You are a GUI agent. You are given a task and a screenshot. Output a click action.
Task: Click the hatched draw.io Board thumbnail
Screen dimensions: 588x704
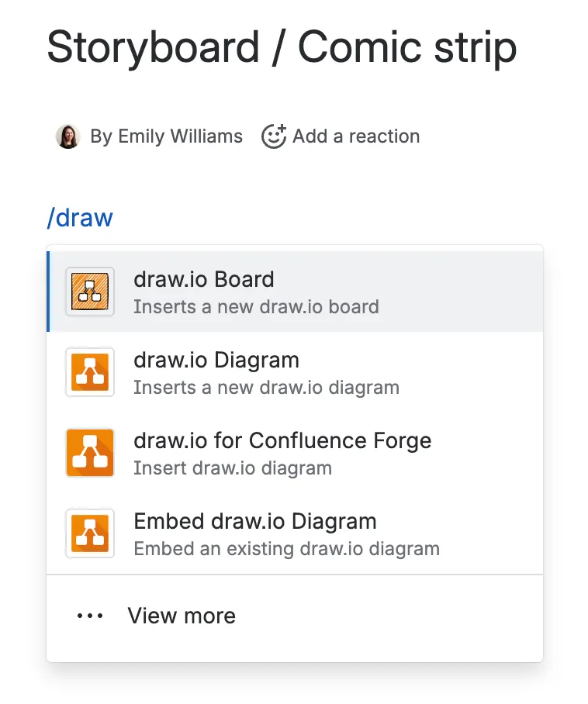pos(90,292)
